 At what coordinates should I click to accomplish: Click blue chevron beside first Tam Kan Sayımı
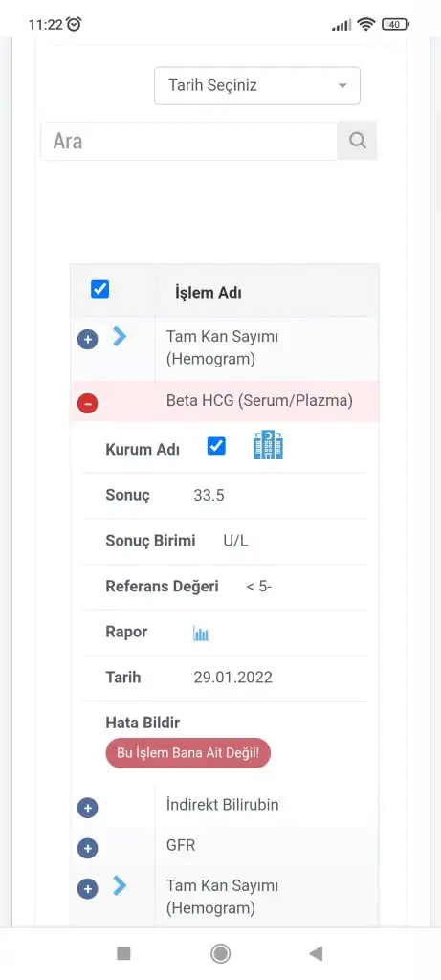120,337
